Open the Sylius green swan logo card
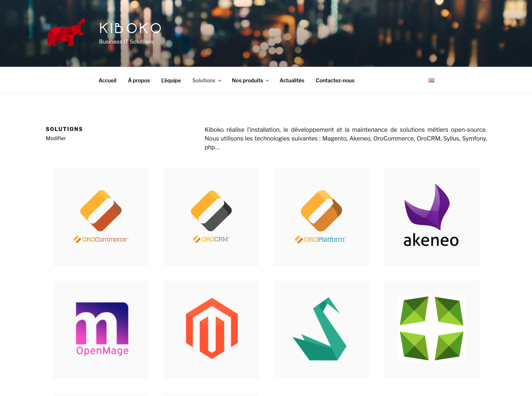This screenshot has height=396, width=532. [x=321, y=330]
